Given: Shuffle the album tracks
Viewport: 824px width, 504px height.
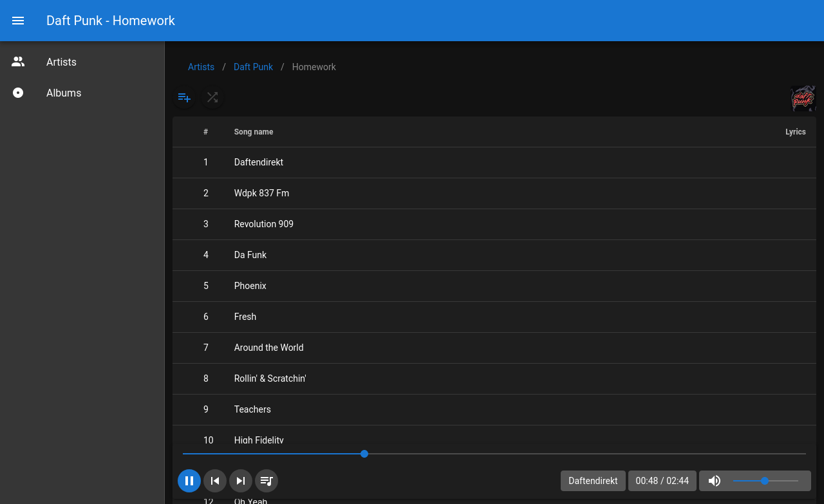Looking at the screenshot, I should click(x=212, y=98).
